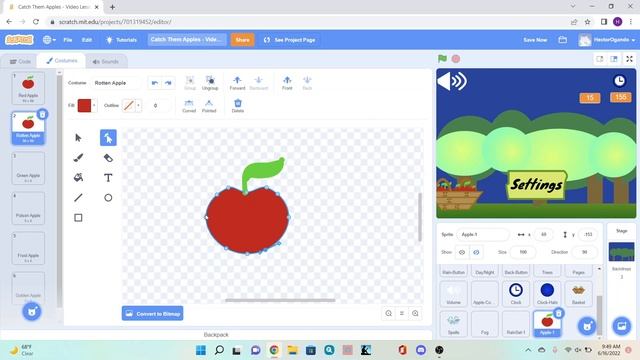Open the File menu

(x=68, y=40)
